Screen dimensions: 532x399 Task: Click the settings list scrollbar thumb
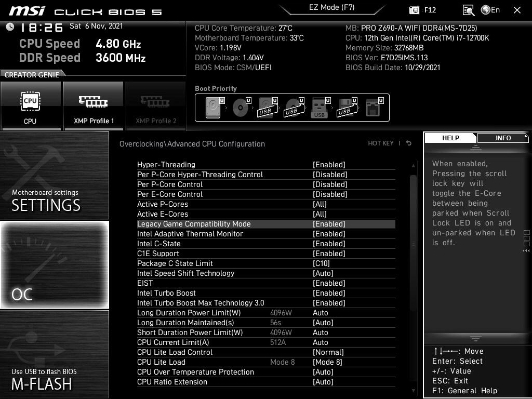[413, 243]
